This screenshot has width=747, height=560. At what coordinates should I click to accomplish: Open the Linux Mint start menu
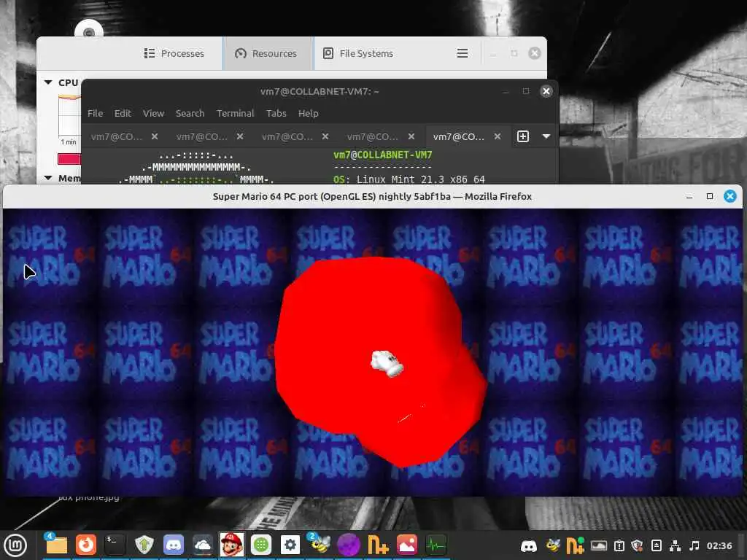coord(16,545)
